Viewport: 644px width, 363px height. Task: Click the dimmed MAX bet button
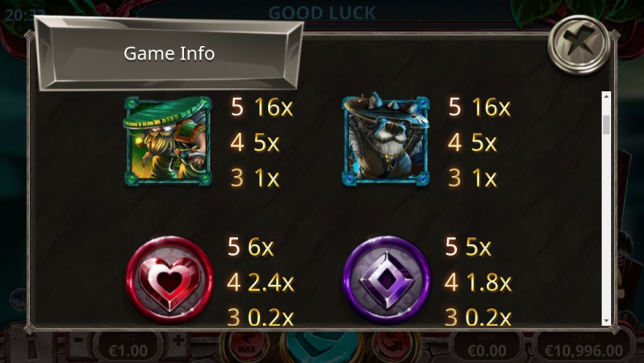[246, 346]
